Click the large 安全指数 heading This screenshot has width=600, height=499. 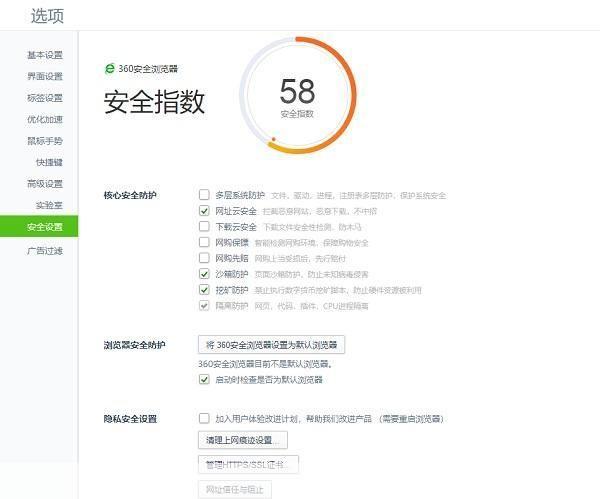coord(154,102)
